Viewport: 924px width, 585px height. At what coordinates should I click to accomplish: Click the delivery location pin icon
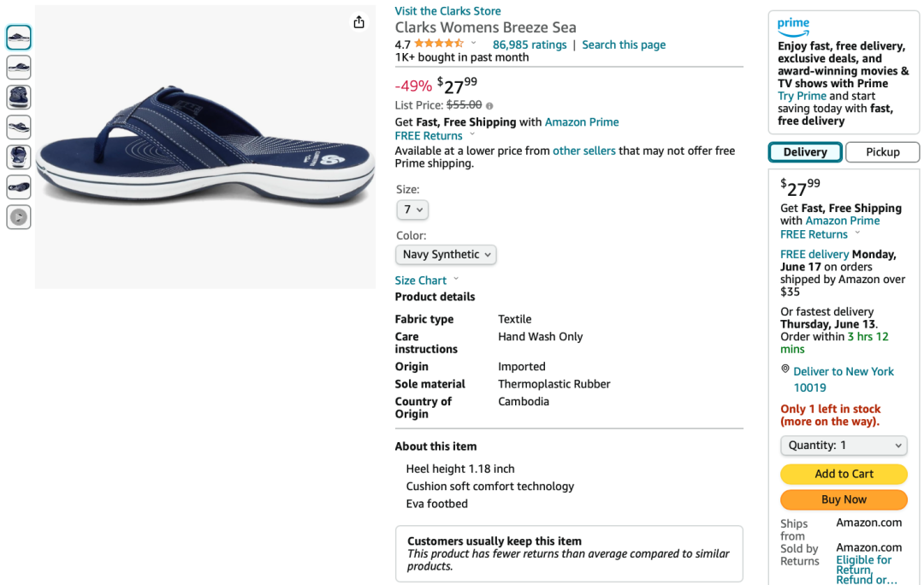(785, 369)
